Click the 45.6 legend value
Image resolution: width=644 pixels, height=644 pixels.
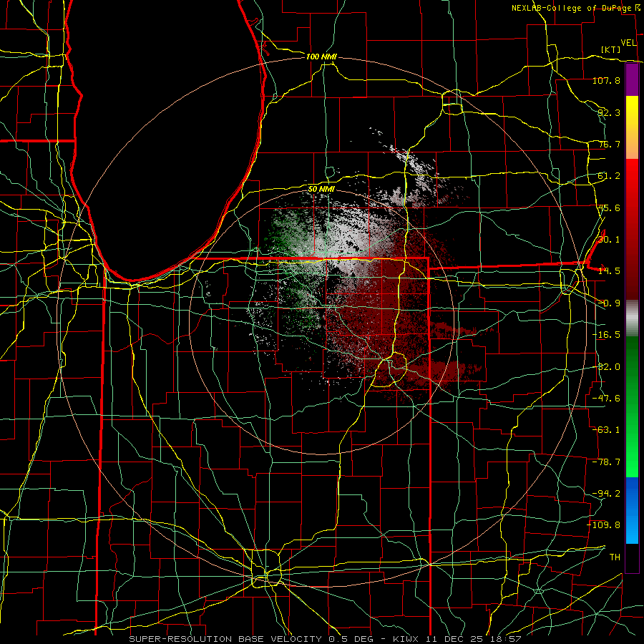[x=609, y=208]
